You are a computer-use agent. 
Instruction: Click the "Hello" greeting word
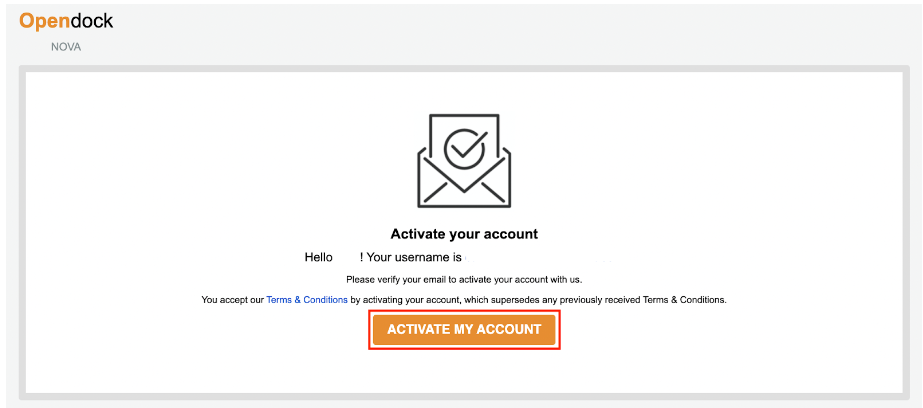click(x=318, y=257)
